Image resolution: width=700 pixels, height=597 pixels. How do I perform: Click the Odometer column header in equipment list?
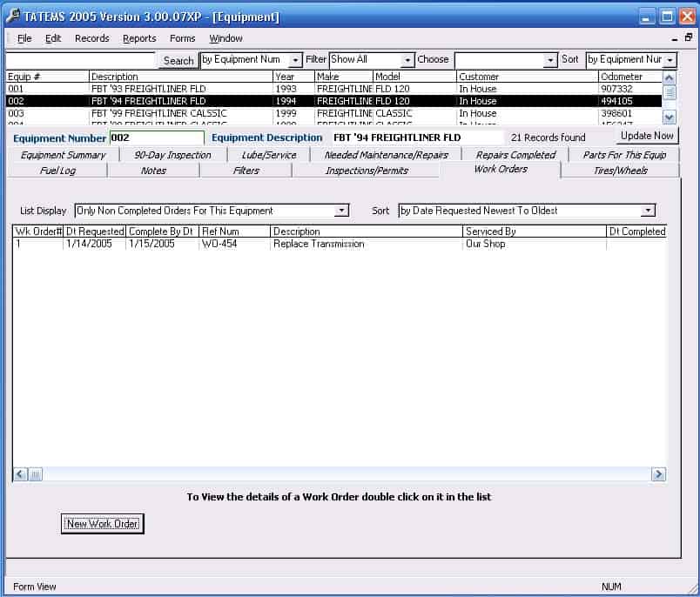click(x=629, y=77)
